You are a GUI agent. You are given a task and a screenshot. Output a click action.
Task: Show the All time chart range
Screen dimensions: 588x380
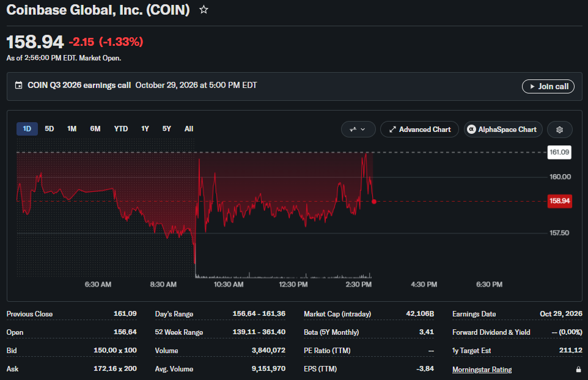point(189,129)
